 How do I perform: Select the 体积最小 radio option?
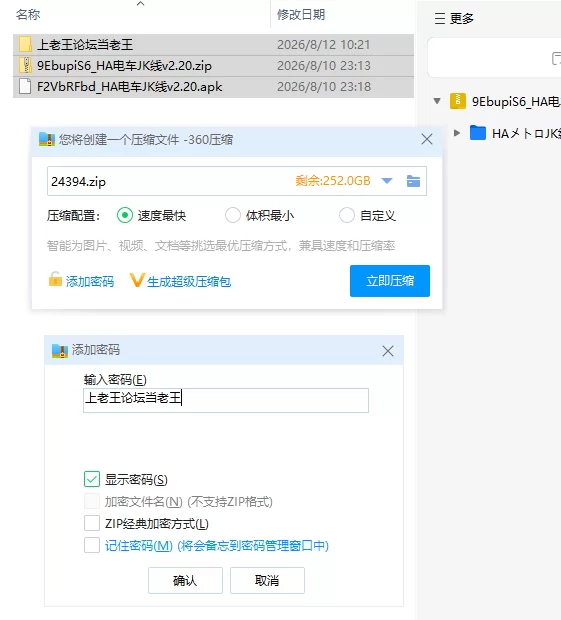coord(232,215)
